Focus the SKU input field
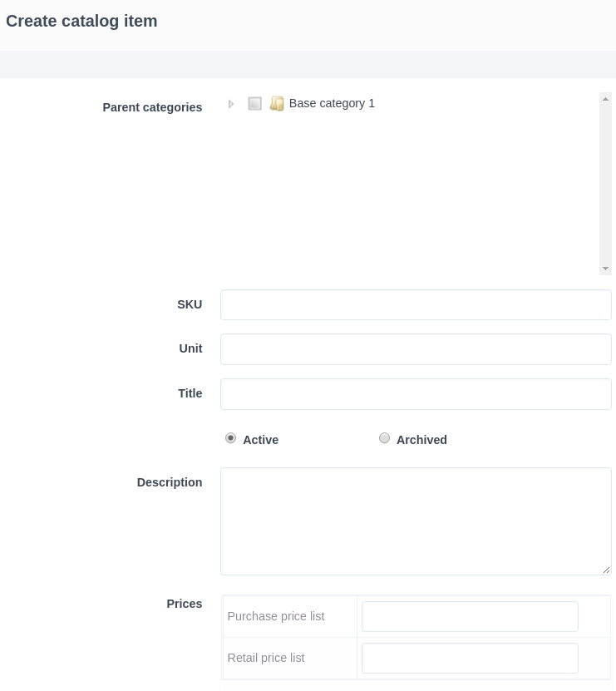The height and width of the screenshot is (691, 616). pos(416,305)
